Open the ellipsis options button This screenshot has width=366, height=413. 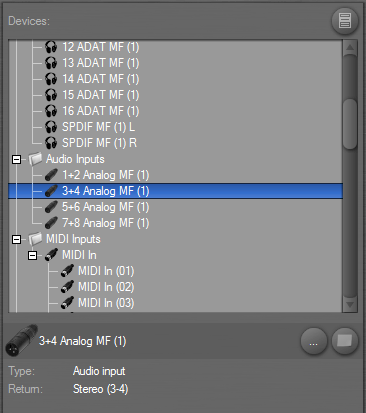[313, 341]
